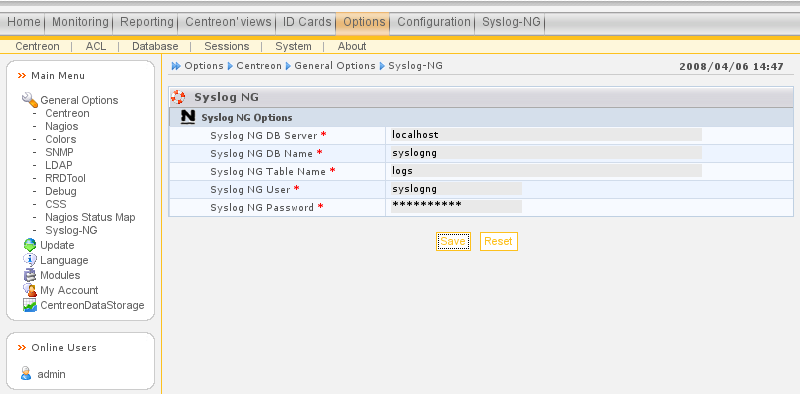Select the Options tab
The height and width of the screenshot is (394, 800).
364,22
